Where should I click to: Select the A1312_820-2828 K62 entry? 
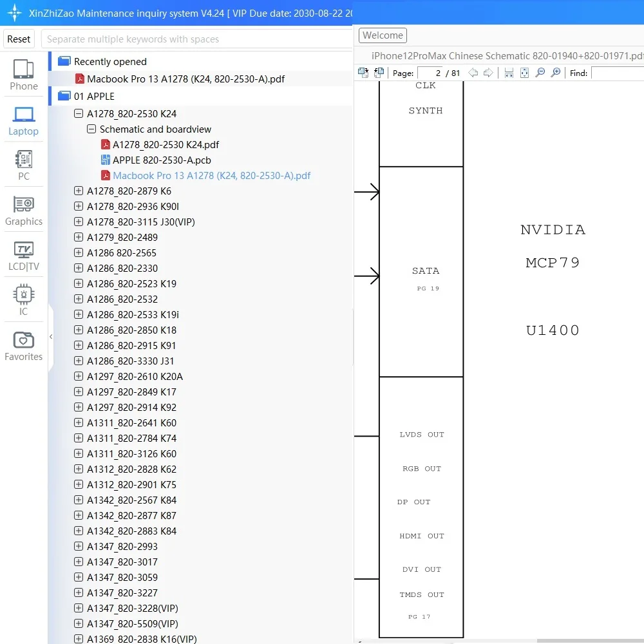coord(131,469)
